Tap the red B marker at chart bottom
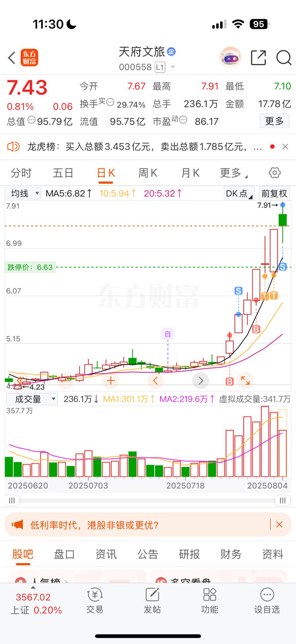This screenshot has width=296, height=644. tap(230, 381)
